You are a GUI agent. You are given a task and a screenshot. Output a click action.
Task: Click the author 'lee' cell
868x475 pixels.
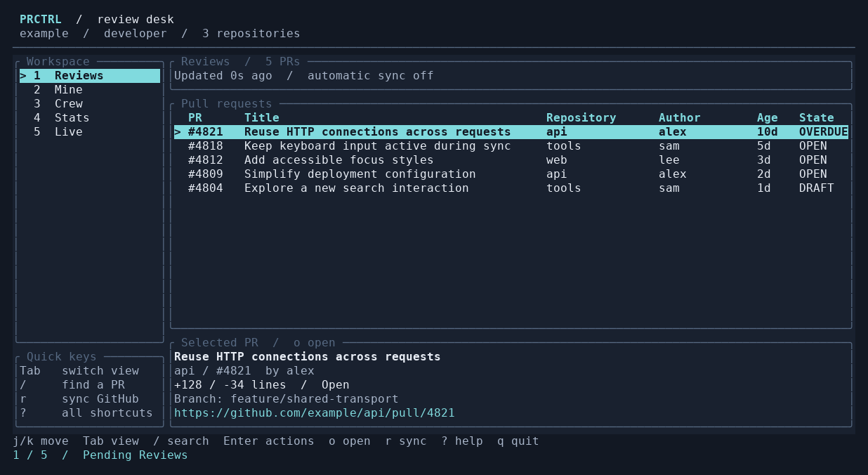click(669, 160)
